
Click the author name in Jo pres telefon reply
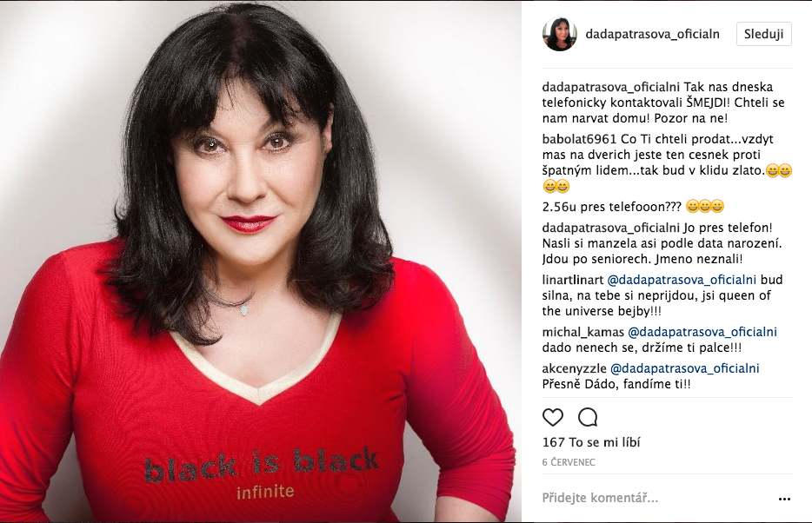pos(611,228)
